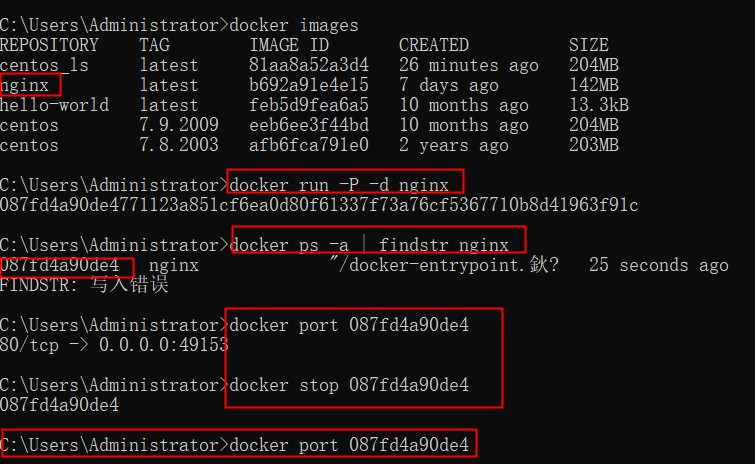Viewport: 755px width, 464px height.
Task: Select image ID b692a91e4e15
Action: pyautogui.click(x=309, y=85)
